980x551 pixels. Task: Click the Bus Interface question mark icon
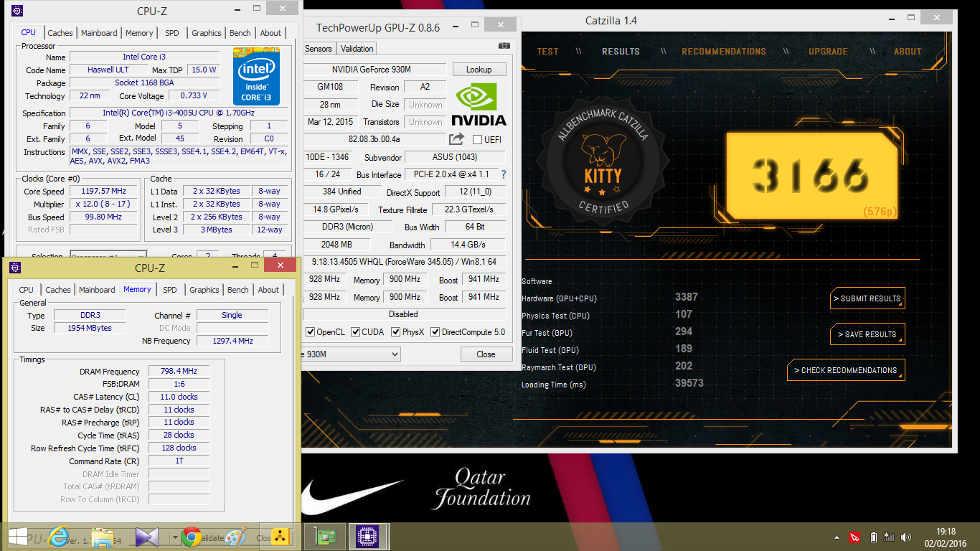(504, 174)
